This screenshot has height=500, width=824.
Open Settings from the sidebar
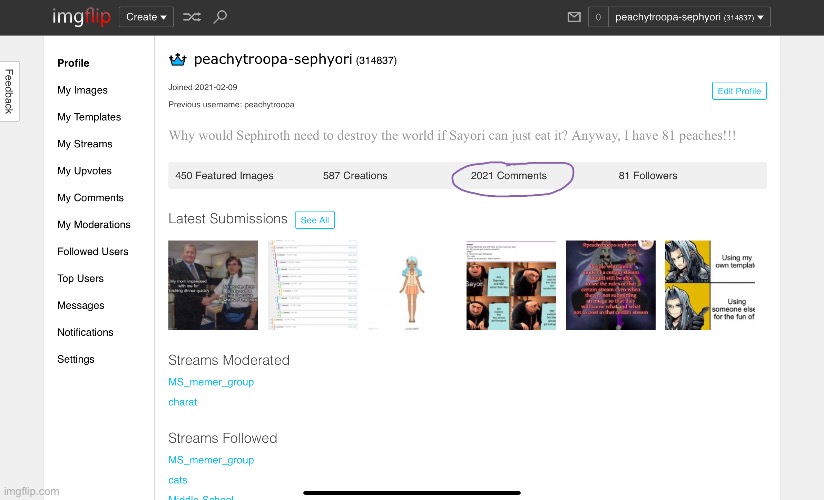[76, 359]
